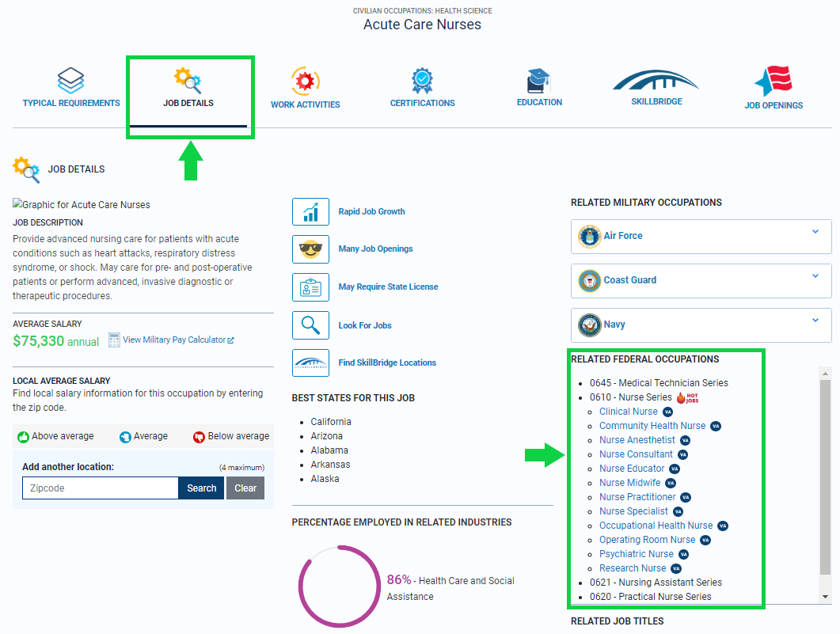Click the Typical Requirements stacked layers icon
The width and height of the screenshot is (840, 634).
pos(70,81)
